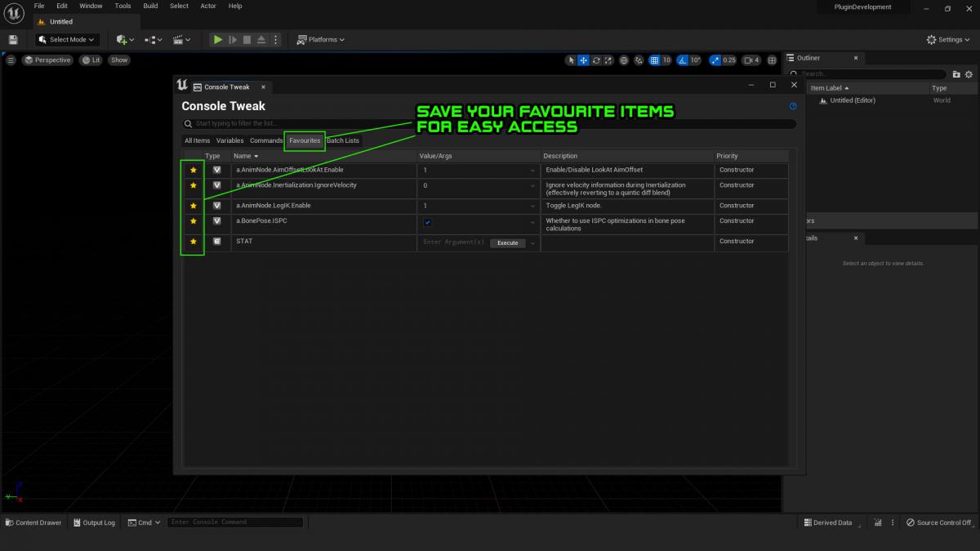Click the Console Tweak filter search field
Image resolution: width=980 pixels, height=551 pixels.
click(490, 124)
